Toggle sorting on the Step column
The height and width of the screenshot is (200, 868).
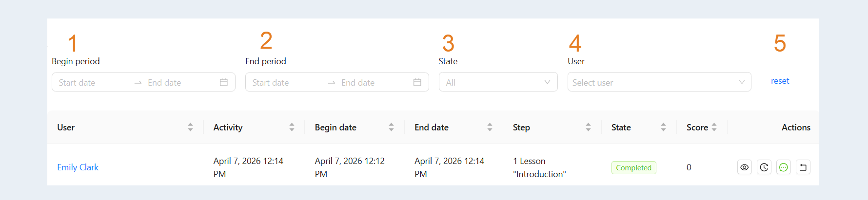[588, 127]
